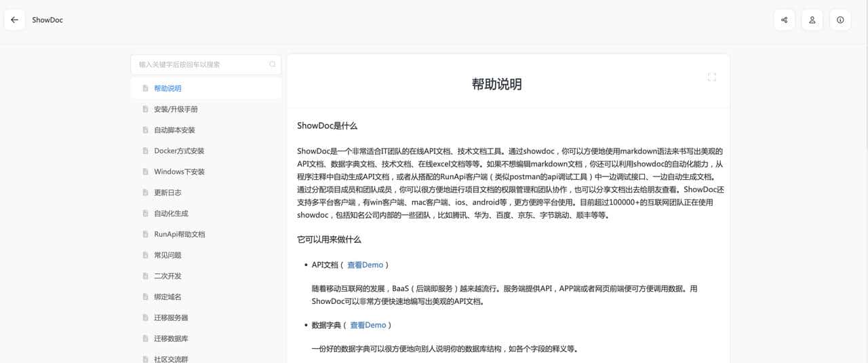Click the info circle icon
The height and width of the screenshot is (363, 868).
tap(840, 20)
